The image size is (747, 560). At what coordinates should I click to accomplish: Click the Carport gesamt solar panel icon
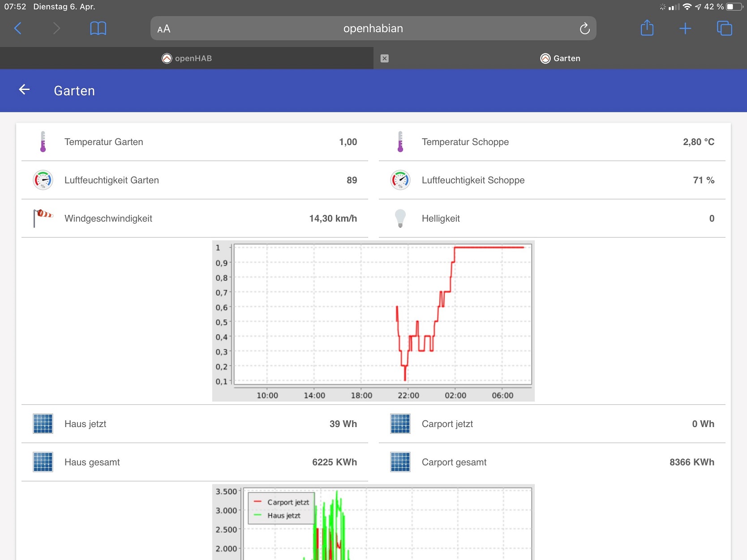[x=400, y=462]
